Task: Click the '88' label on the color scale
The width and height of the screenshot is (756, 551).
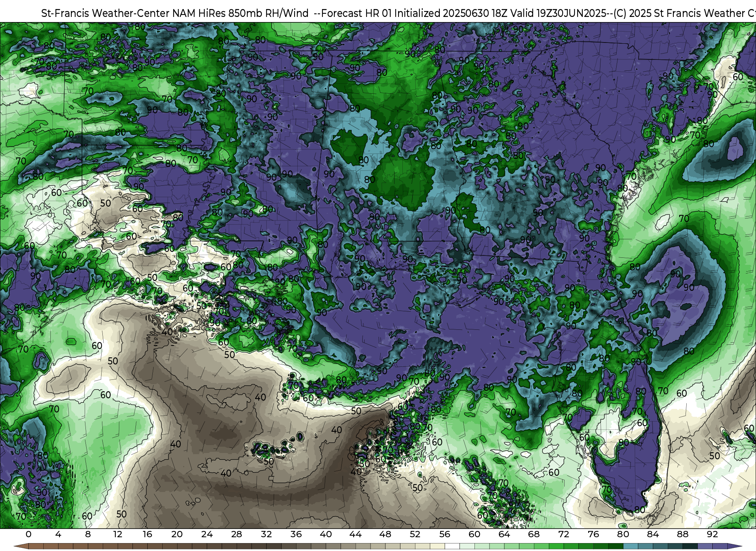Action: pyautogui.click(x=682, y=534)
